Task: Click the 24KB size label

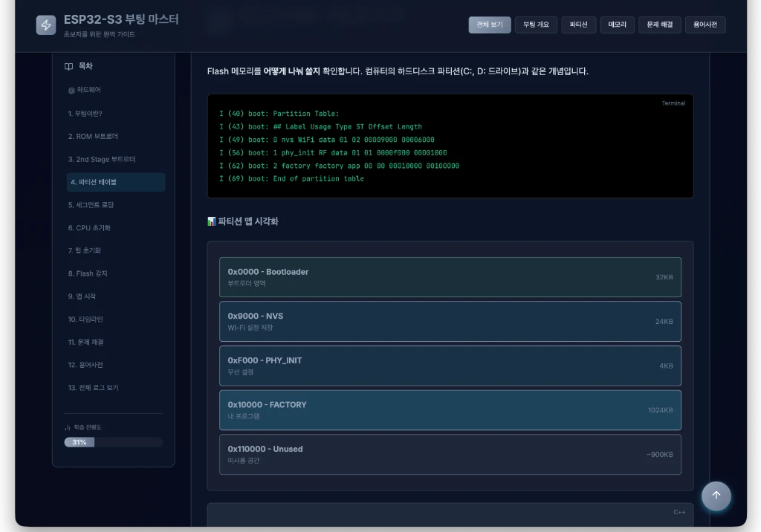Action: coord(664,321)
